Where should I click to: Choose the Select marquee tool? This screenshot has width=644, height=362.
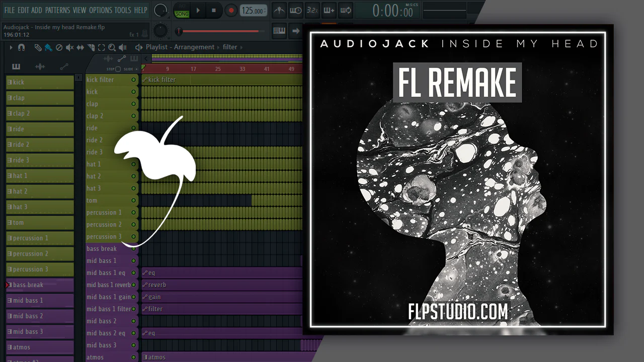[x=101, y=47]
